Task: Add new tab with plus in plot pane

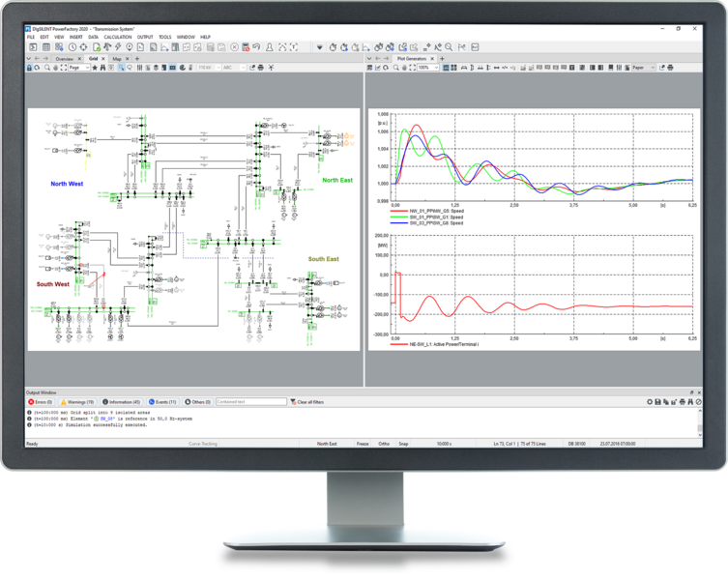Action: 442,59
